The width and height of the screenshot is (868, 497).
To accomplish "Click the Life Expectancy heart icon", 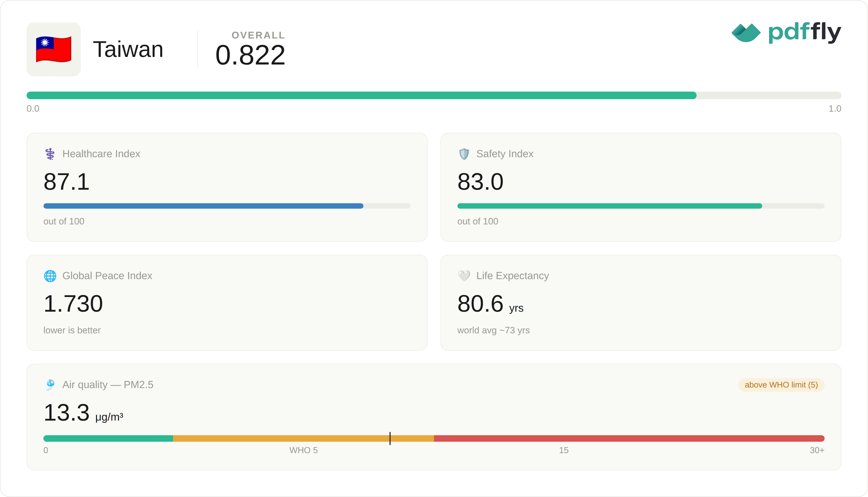I will point(464,276).
